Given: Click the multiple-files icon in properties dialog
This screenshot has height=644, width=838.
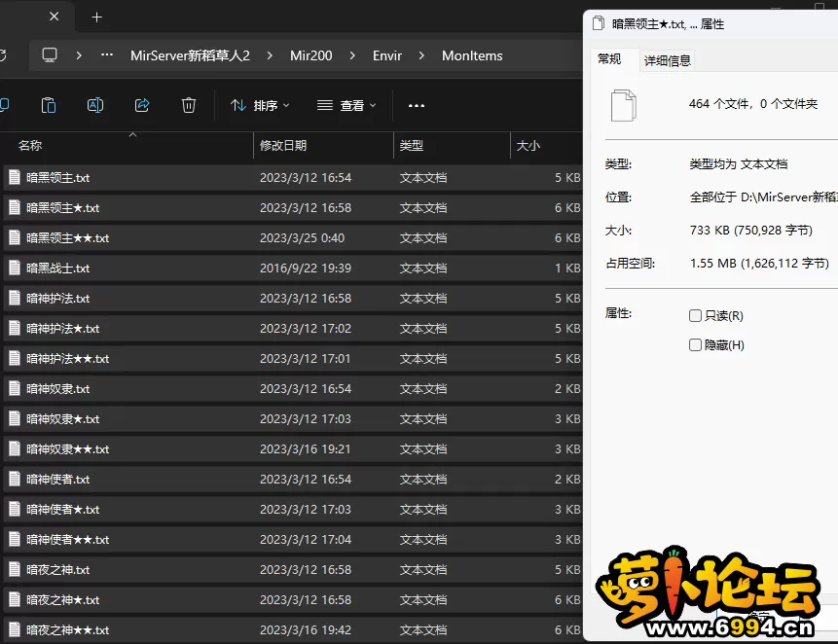Looking at the screenshot, I should (623, 105).
